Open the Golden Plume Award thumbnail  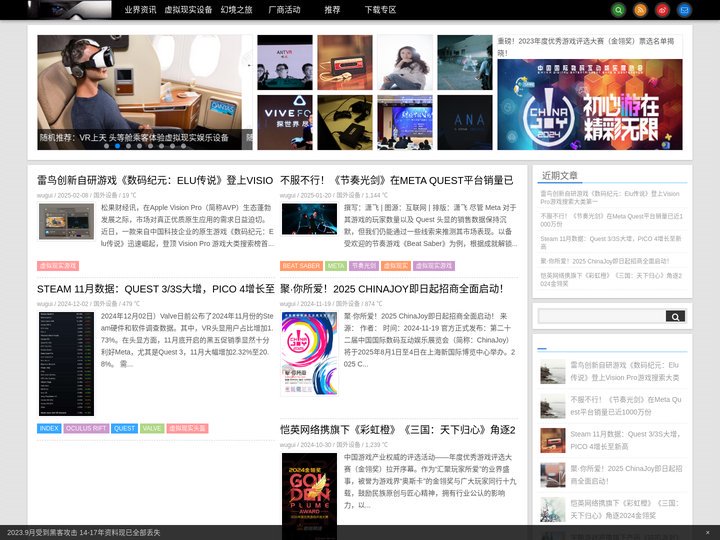(x=309, y=496)
